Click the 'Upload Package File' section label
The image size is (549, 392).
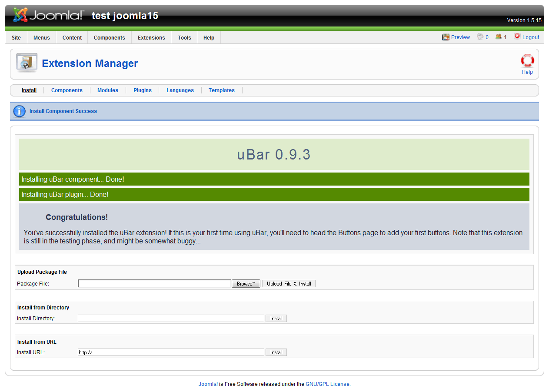pyautogui.click(x=42, y=272)
